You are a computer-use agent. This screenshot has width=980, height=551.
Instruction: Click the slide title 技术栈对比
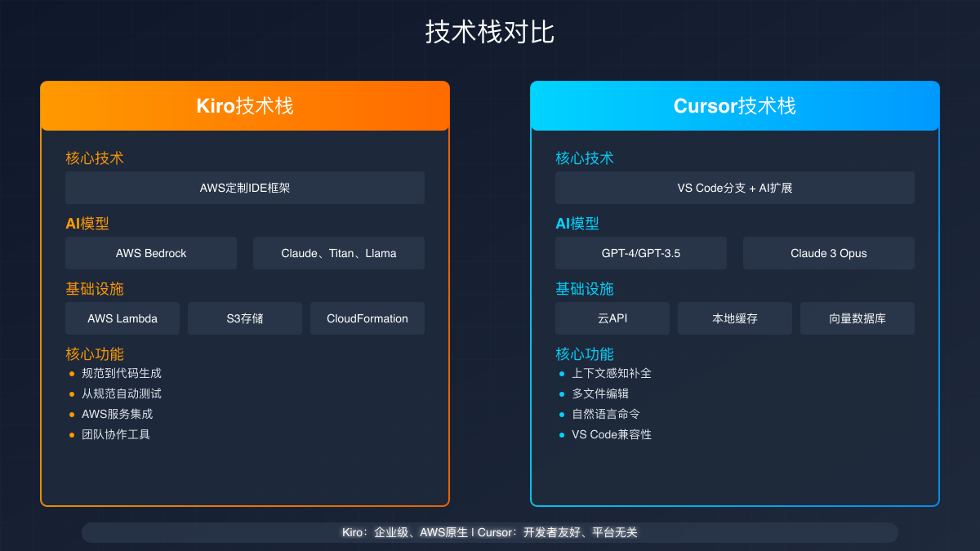pos(490,33)
